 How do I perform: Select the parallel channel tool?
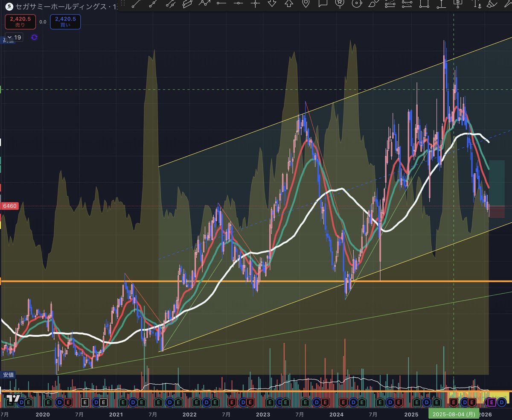170,4
